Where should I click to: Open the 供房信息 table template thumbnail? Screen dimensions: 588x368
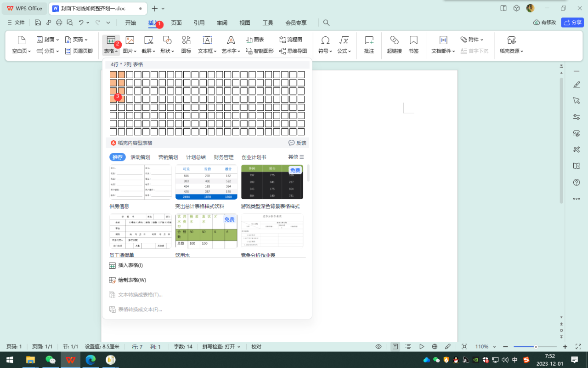point(141,182)
